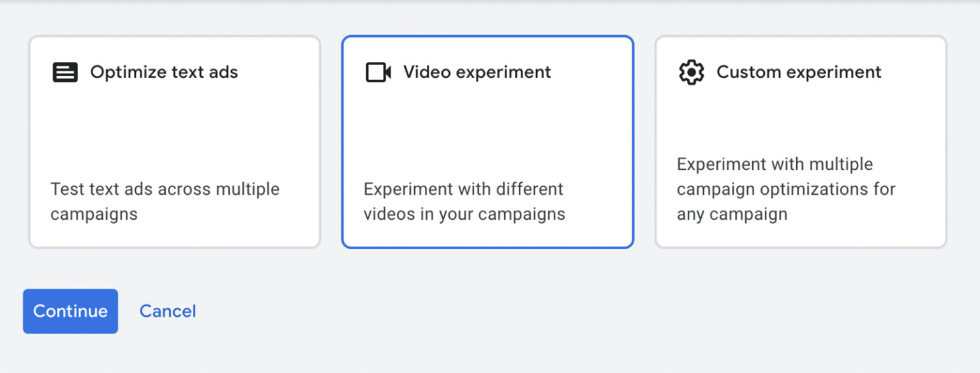This screenshot has width=980, height=373.
Task: Click the Video experiment camera symbol
Action: pos(377,72)
